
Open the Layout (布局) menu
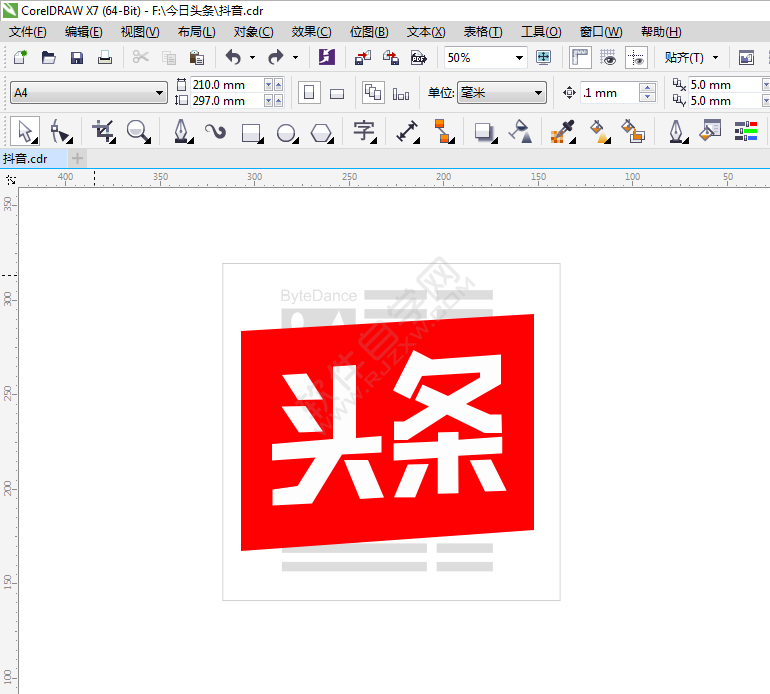196,32
